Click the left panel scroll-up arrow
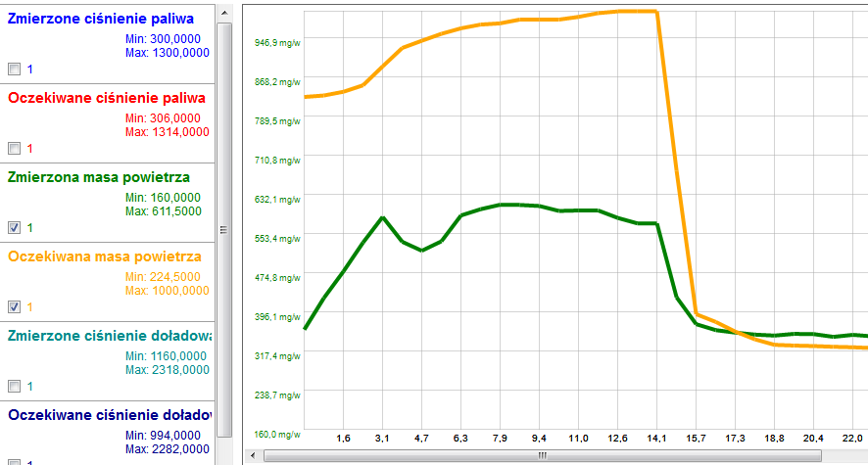The height and width of the screenshot is (465, 868). click(x=224, y=7)
